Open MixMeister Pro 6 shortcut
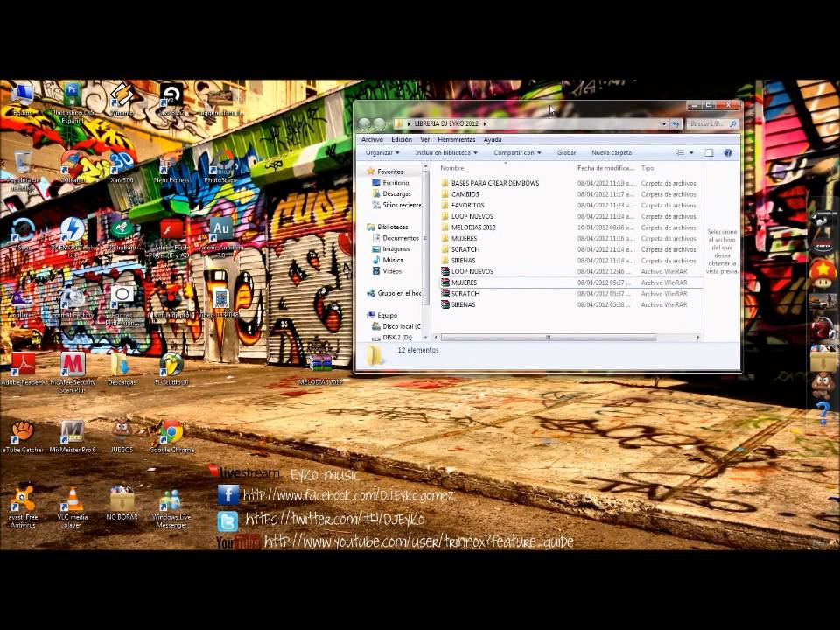Image resolution: width=840 pixels, height=630 pixels. click(x=73, y=437)
